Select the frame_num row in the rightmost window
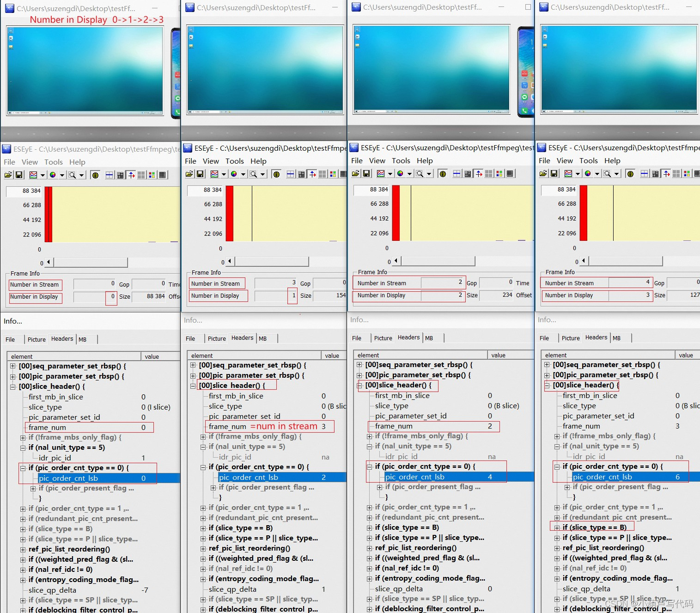The height and width of the screenshot is (613, 700). click(621, 426)
